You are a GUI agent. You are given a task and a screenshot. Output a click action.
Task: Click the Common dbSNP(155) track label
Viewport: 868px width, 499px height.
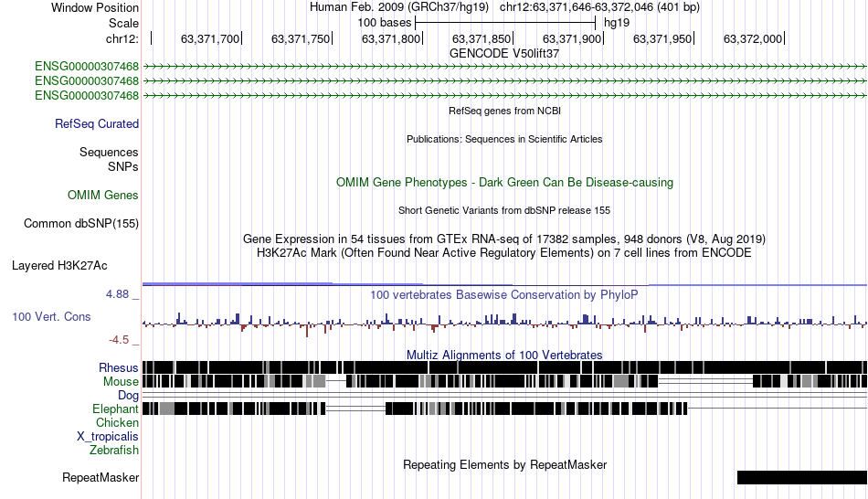coord(80,223)
